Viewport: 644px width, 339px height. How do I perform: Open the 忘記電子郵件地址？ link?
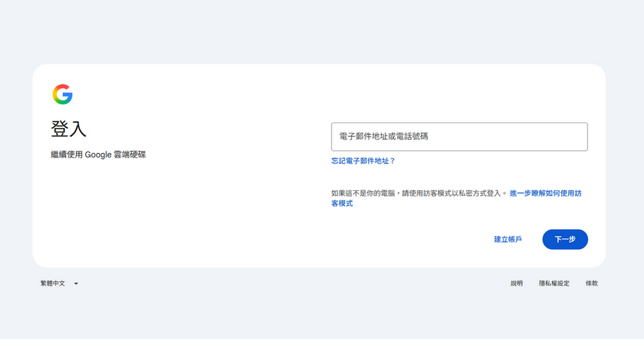363,161
